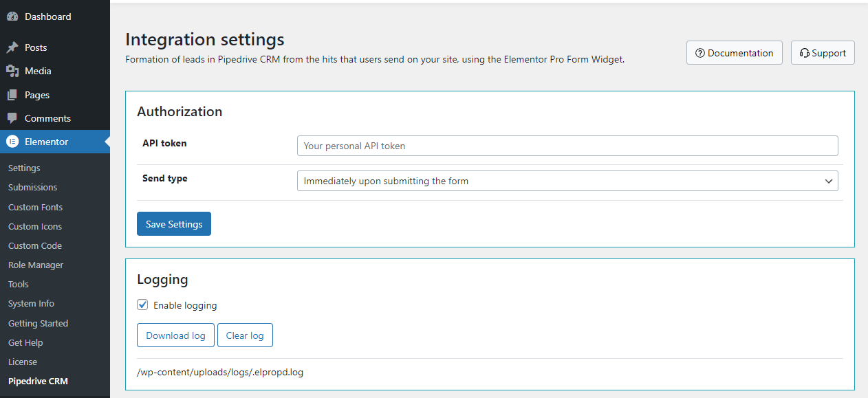The image size is (868, 398).
Task: Click the Posts pushpin icon
Action: 12,47
